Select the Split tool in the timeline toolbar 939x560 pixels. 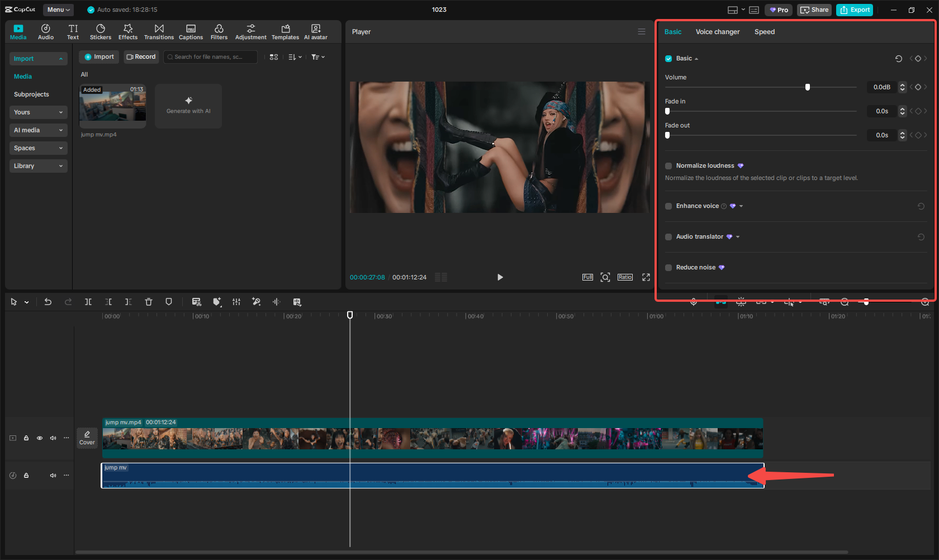coord(88,302)
